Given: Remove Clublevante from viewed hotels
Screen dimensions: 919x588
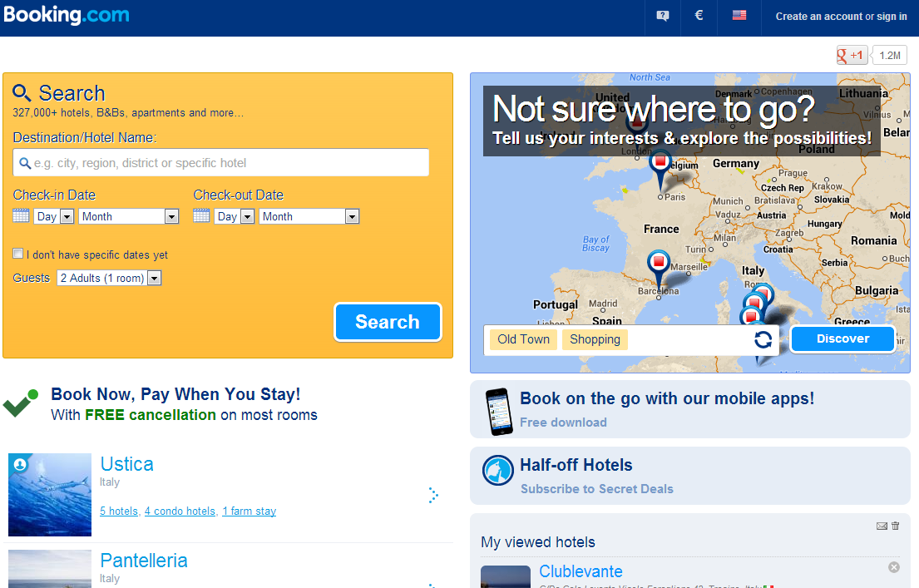Looking at the screenshot, I should (x=894, y=567).
